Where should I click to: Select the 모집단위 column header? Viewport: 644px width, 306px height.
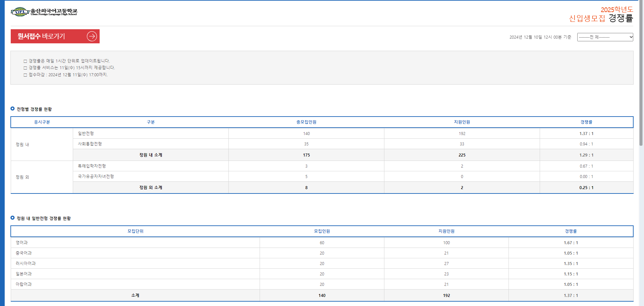pyautogui.click(x=135, y=231)
